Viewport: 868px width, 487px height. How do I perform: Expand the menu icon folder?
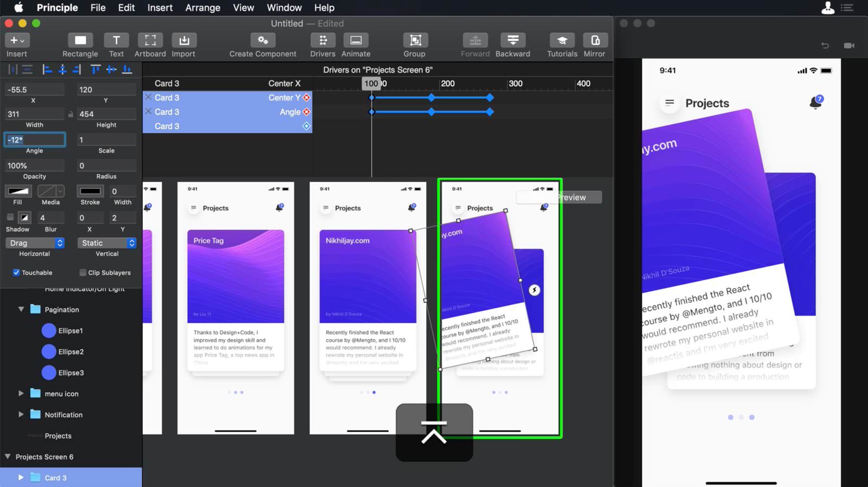pos(21,394)
